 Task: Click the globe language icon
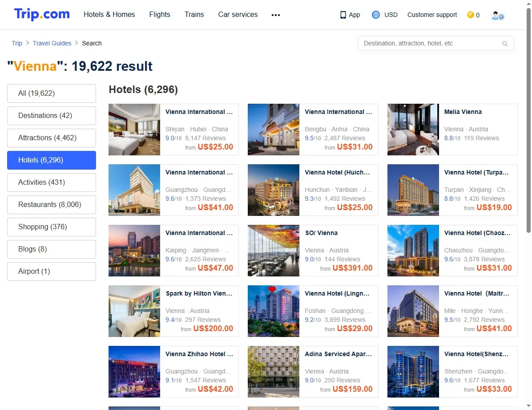375,15
